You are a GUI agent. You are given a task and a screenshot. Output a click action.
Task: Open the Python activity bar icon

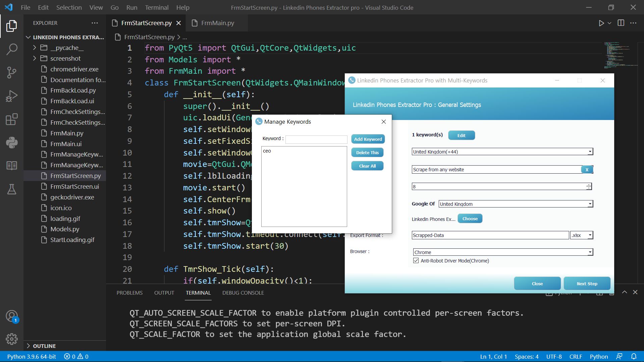tap(12, 142)
